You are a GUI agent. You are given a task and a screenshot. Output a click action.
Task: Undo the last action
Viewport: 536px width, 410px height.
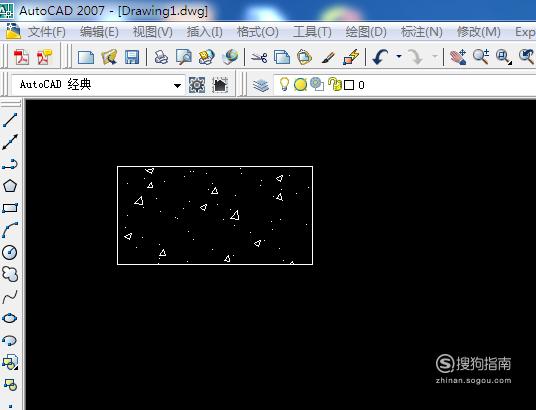coord(380,57)
